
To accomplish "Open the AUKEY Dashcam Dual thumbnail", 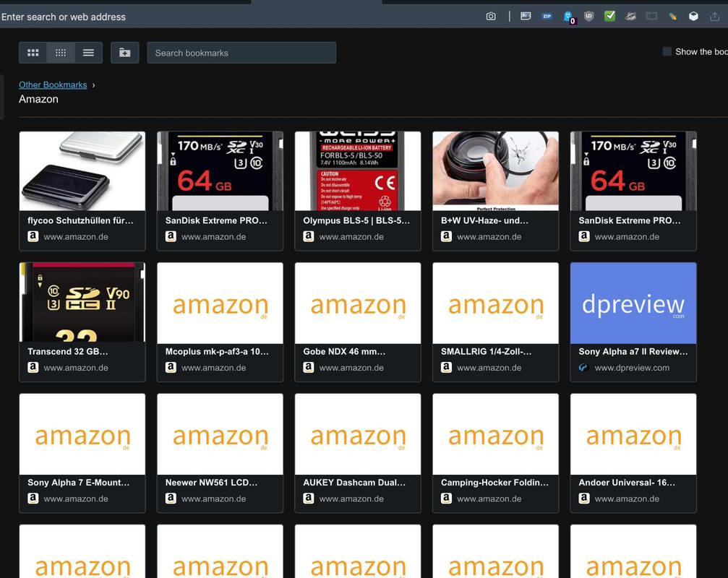I will click(x=358, y=434).
